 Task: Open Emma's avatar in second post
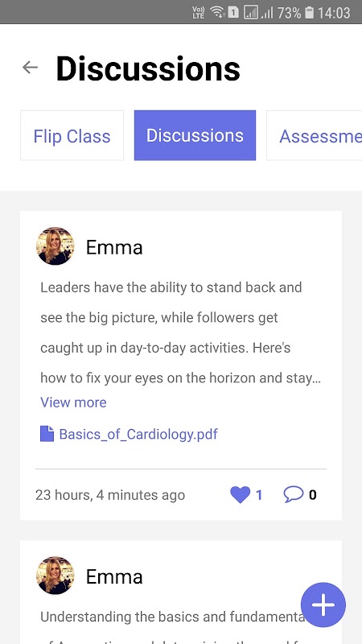56,576
